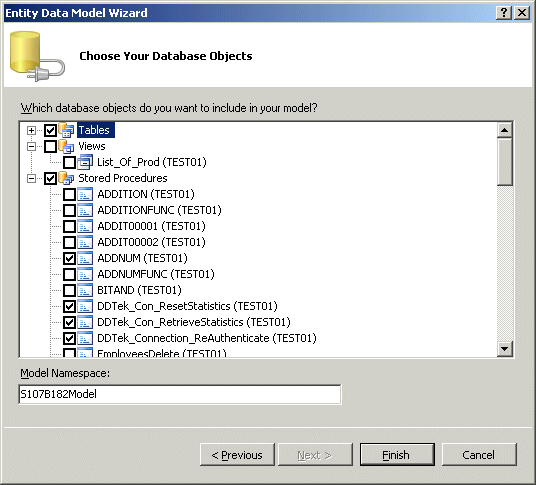
Task: Click the help question mark button
Action: point(504,13)
